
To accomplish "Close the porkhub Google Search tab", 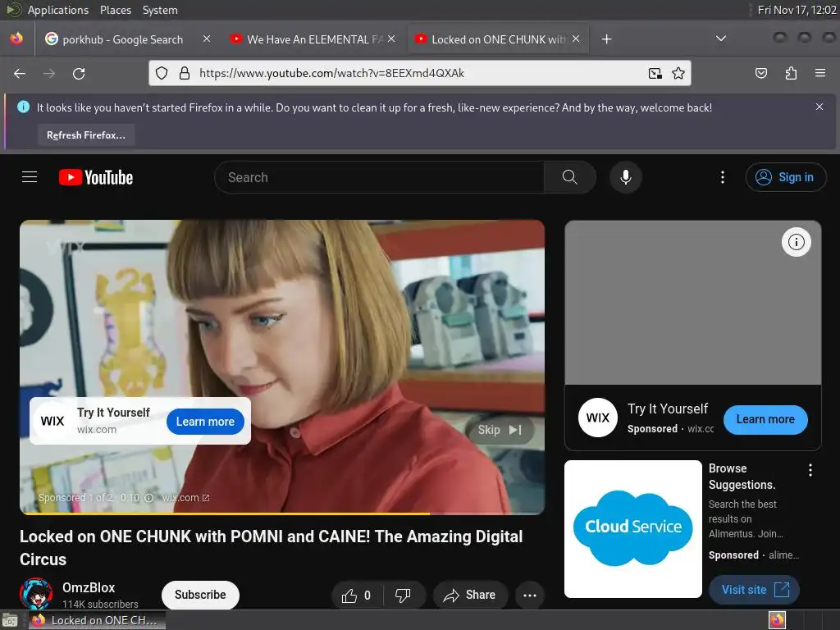I will pyautogui.click(x=207, y=39).
